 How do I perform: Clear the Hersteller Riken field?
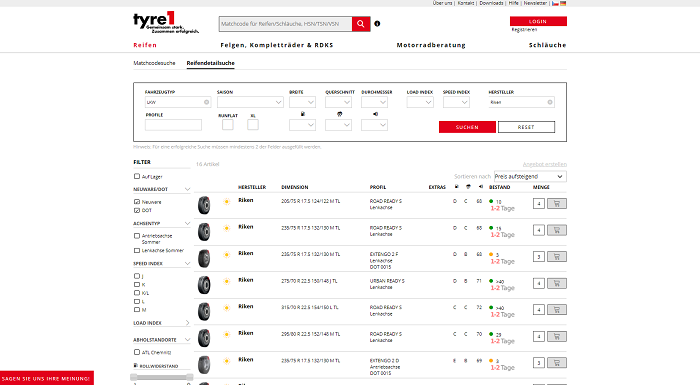click(x=550, y=102)
